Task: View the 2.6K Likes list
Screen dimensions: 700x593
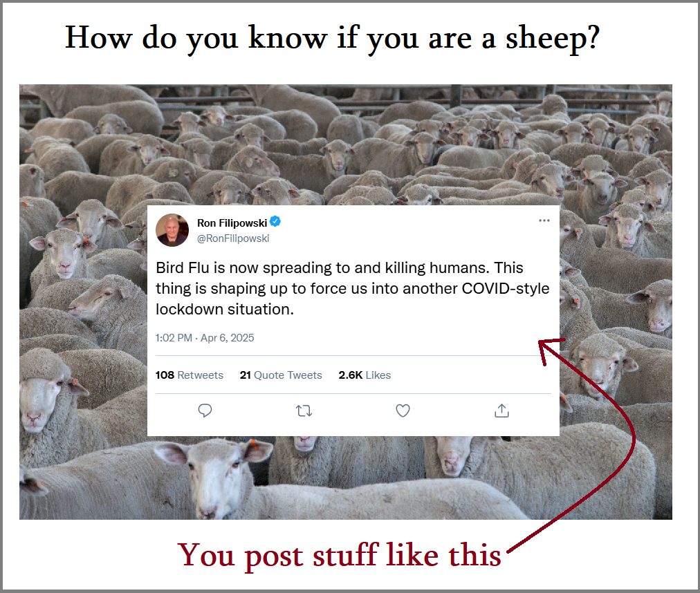Action: click(x=365, y=375)
